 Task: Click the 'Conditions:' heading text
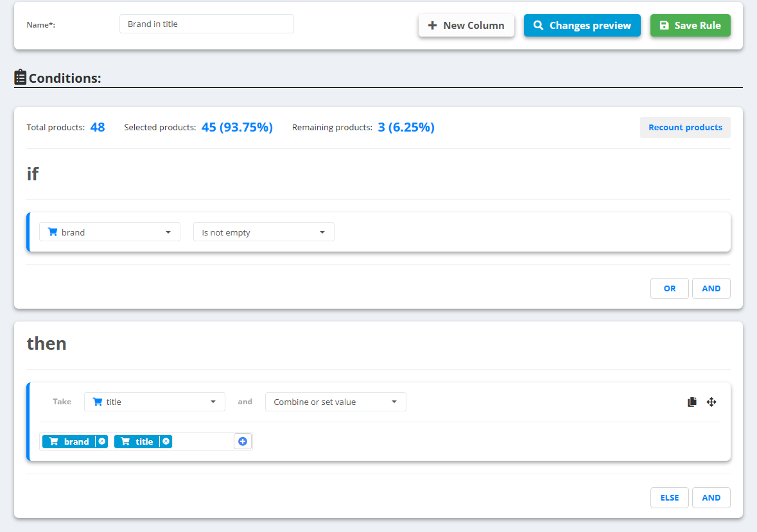[65, 78]
